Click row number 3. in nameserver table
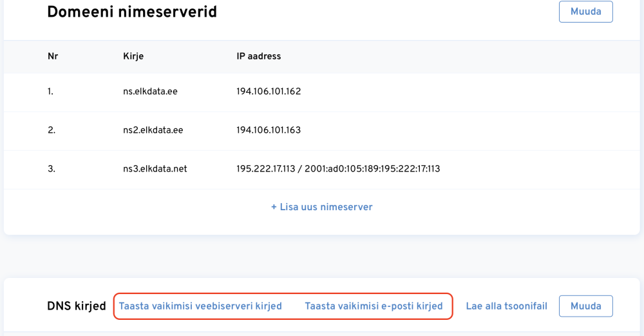 point(52,169)
